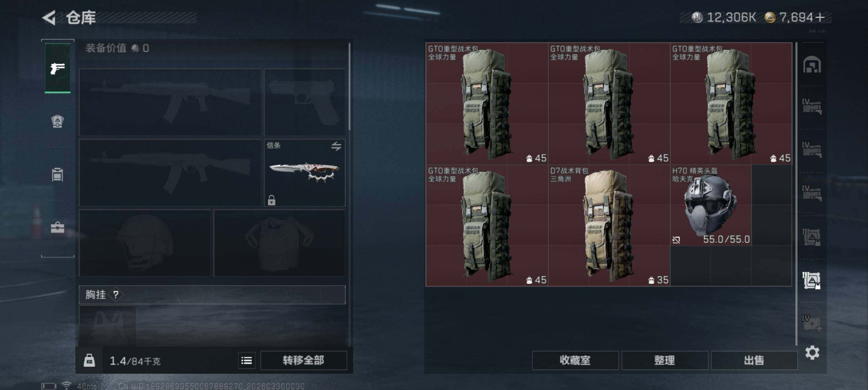Click the 整理 sort button
This screenshot has height=390, width=868.
[x=664, y=360]
